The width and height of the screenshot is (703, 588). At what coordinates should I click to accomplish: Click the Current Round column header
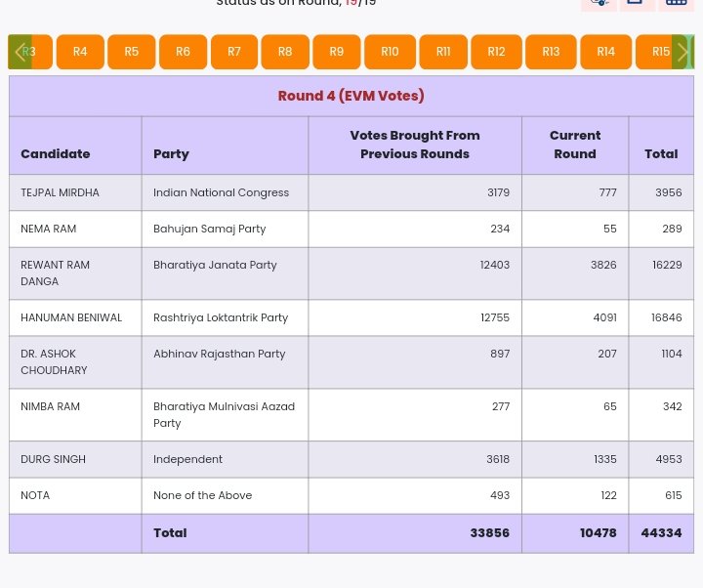point(575,145)
